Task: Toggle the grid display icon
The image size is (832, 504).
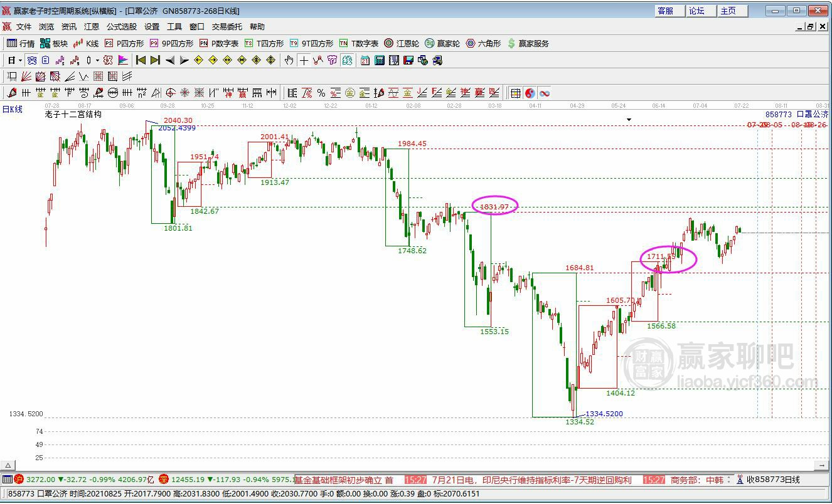Action: [516, 93]
